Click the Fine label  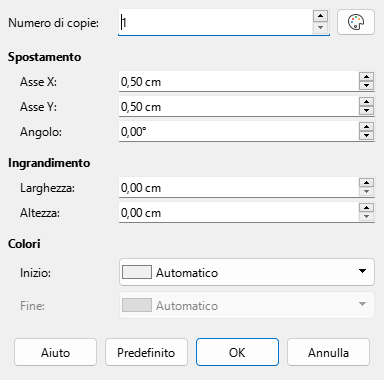point(32,306)
